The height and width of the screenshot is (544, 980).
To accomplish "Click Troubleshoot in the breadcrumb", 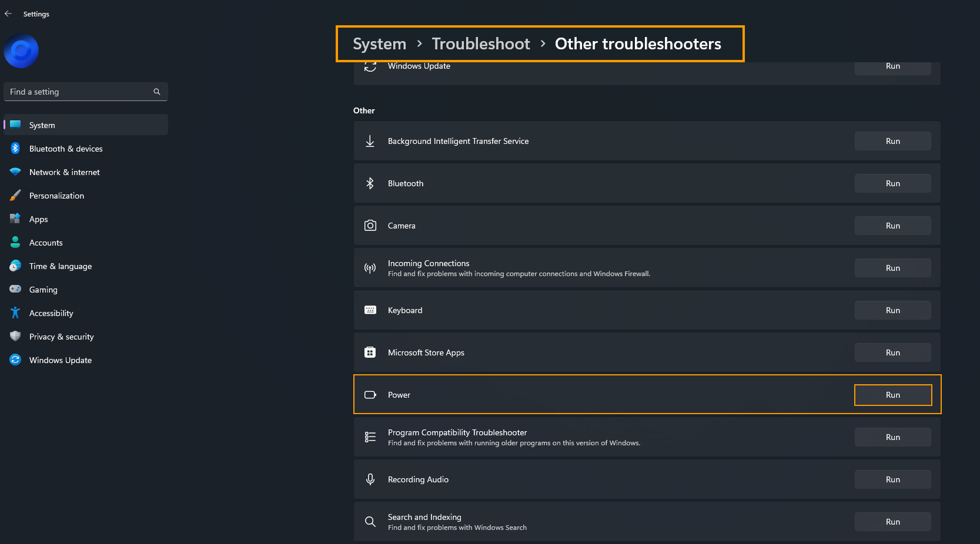I will [481, 44].
